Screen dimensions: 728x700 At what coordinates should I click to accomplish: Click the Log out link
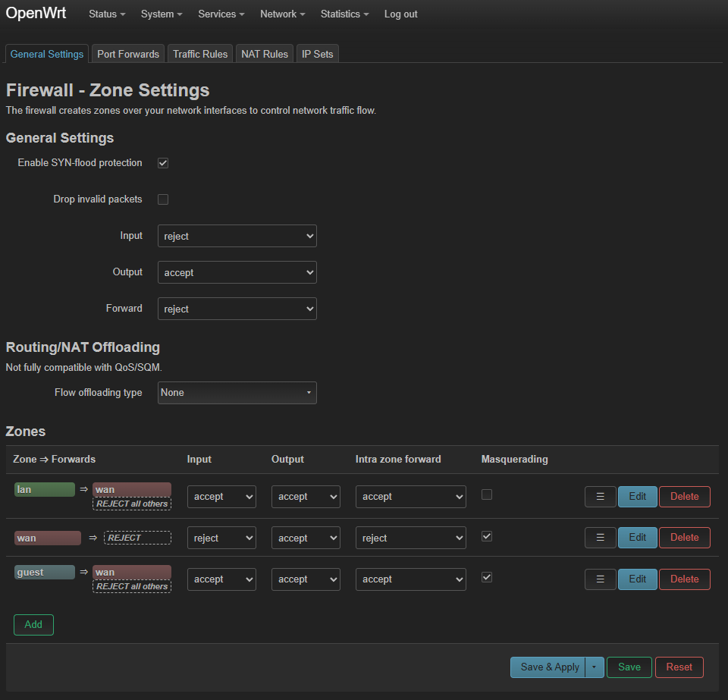(400, 14)
